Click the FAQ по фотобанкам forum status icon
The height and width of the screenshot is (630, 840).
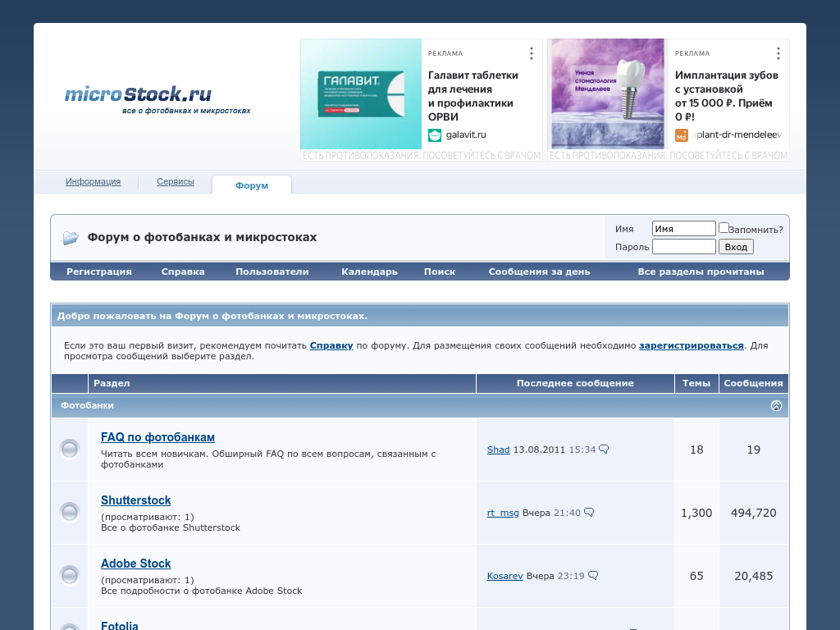pos(70,450)
